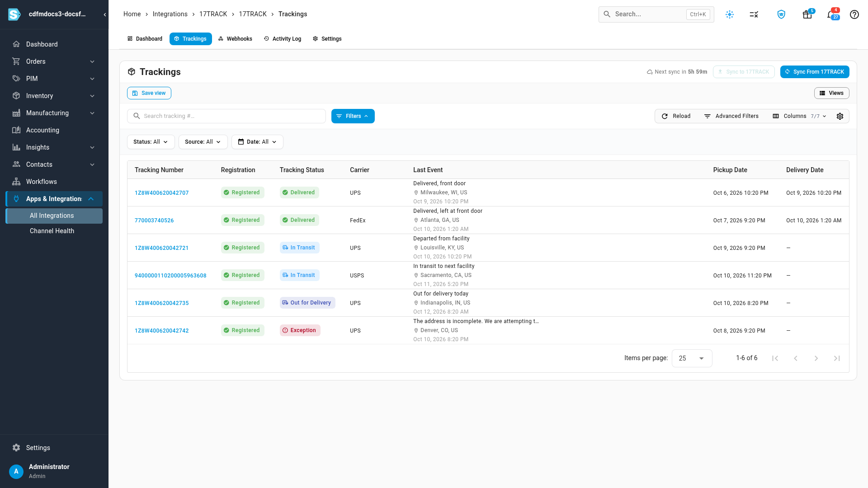Click Home in the breadcrumb
The height and width of the screenshot is (488, 868).
[x=132, y=14]
